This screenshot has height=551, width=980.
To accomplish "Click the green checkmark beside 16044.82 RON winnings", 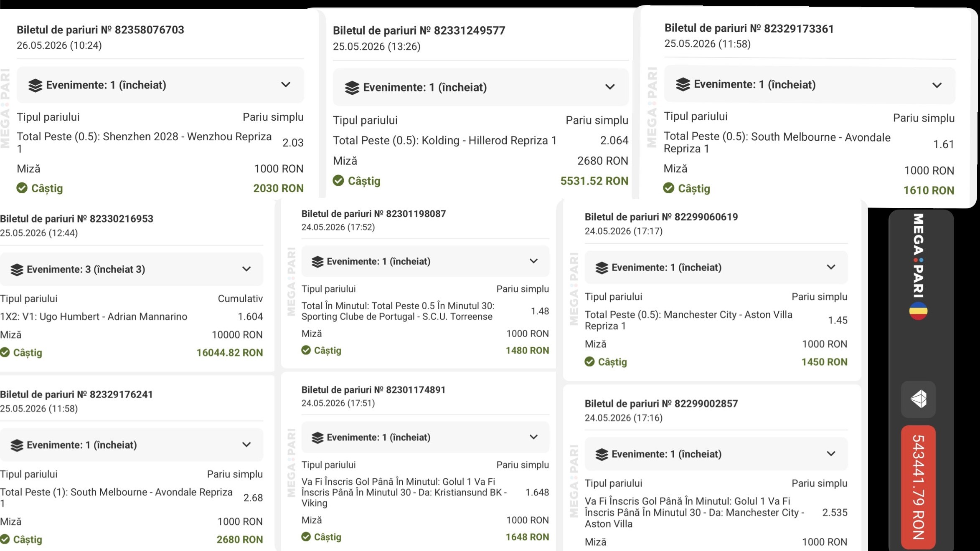I will 5,353.
